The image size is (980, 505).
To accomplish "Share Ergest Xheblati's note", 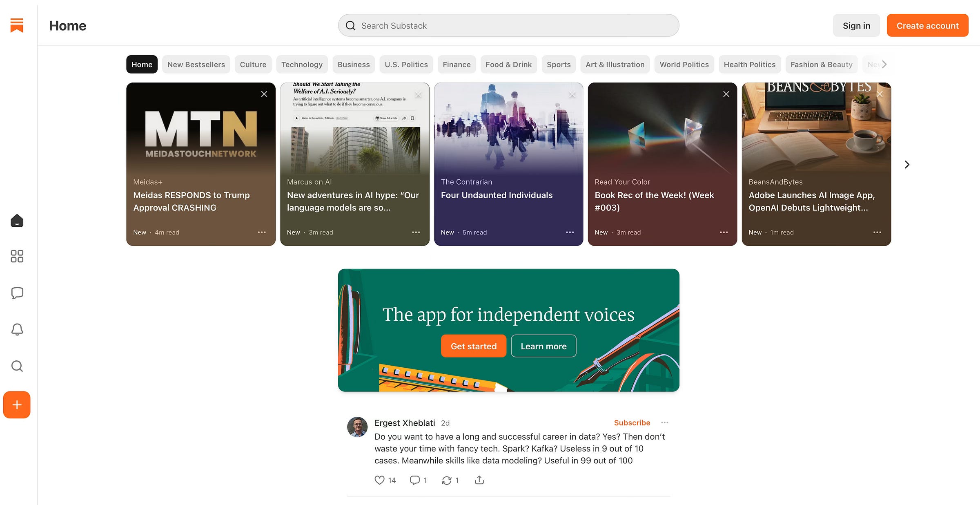I will [479, 480].
